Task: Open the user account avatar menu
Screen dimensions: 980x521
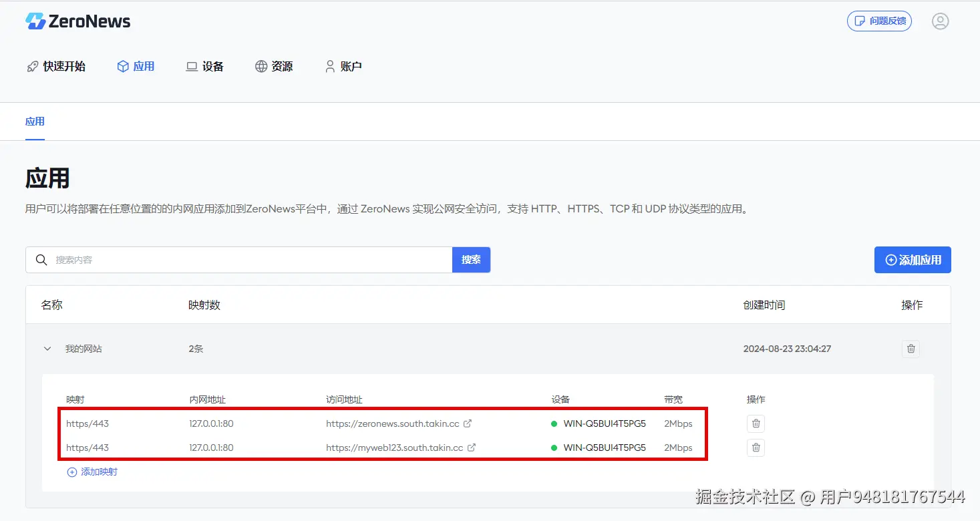Action: (x=940, y=21)
